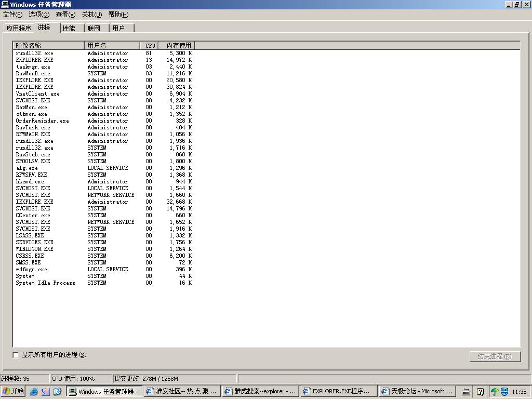Select the OrderReminder.exe process row
This screenshot has height=399, width=532.
pos(104,121)
